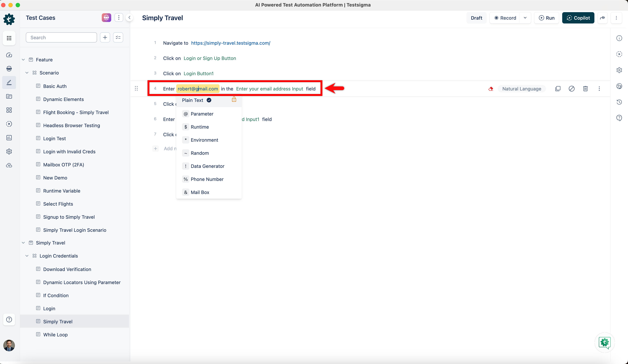Click the robert@gmail.com test data field

pyautogui.click(x=198, y=89)
